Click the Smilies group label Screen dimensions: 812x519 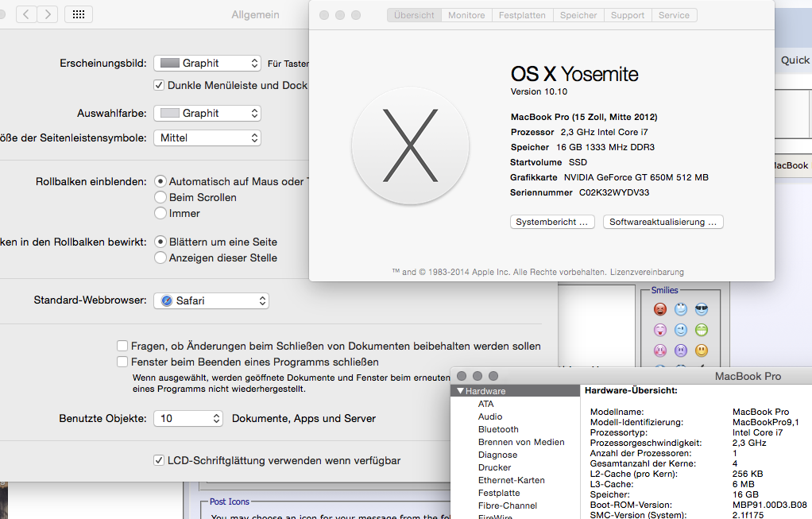[x=664, y=290]
